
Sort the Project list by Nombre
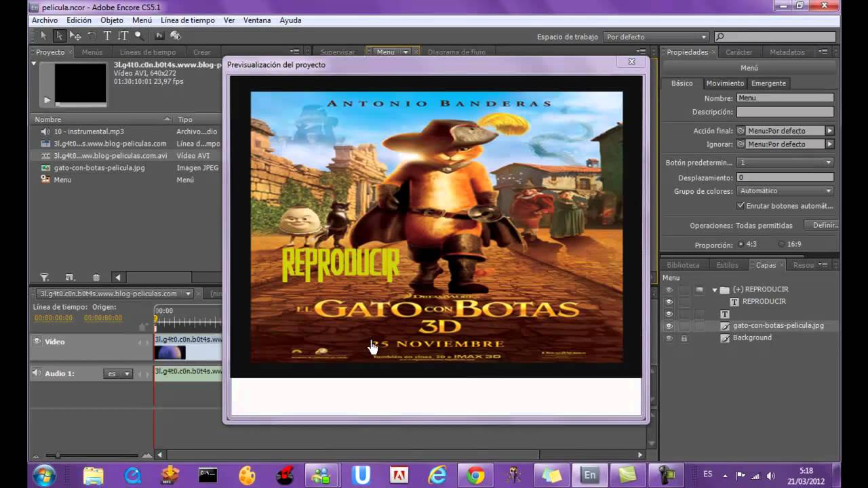(102, 119)
